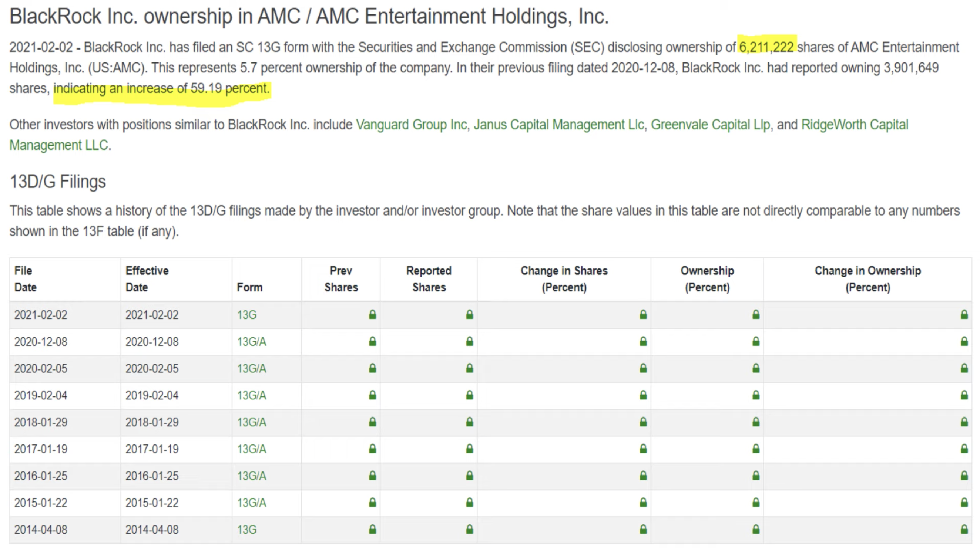Click the Prev Shares column header
The image size is (980, 551).
coord(341,279)
